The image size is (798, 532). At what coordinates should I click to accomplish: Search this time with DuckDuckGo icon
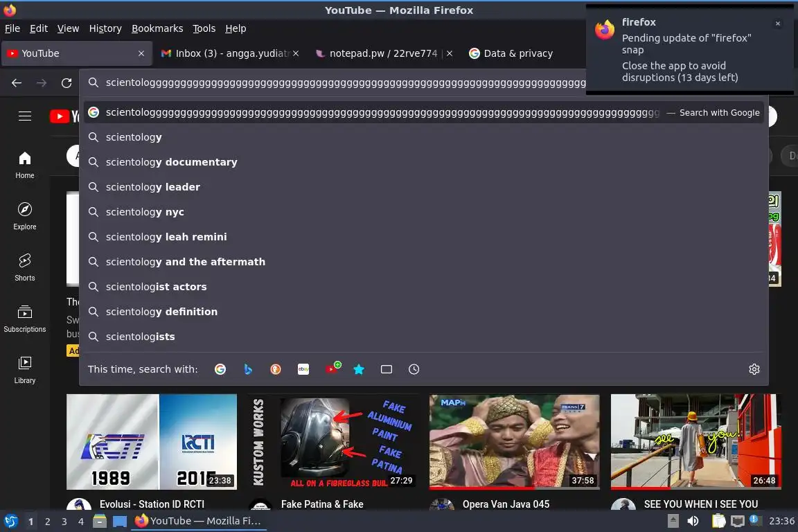(275, 369)
